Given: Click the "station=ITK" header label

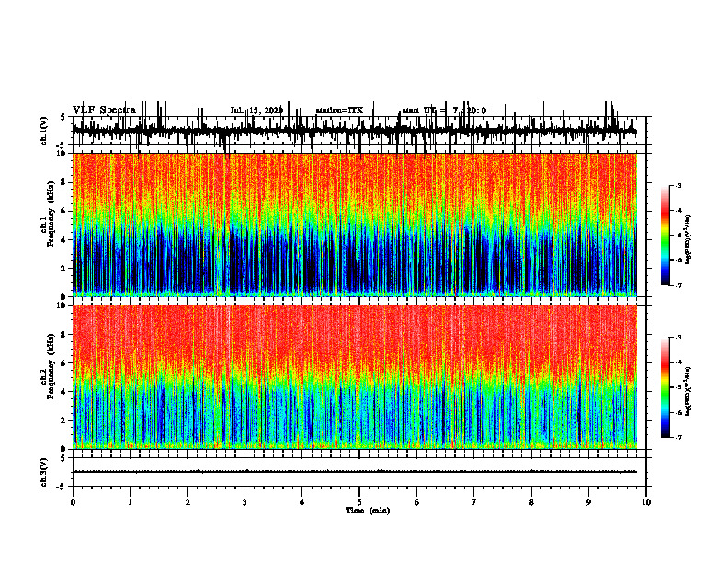Looking at the screenshot, I should pyautogui.click(x=339, y=110).
